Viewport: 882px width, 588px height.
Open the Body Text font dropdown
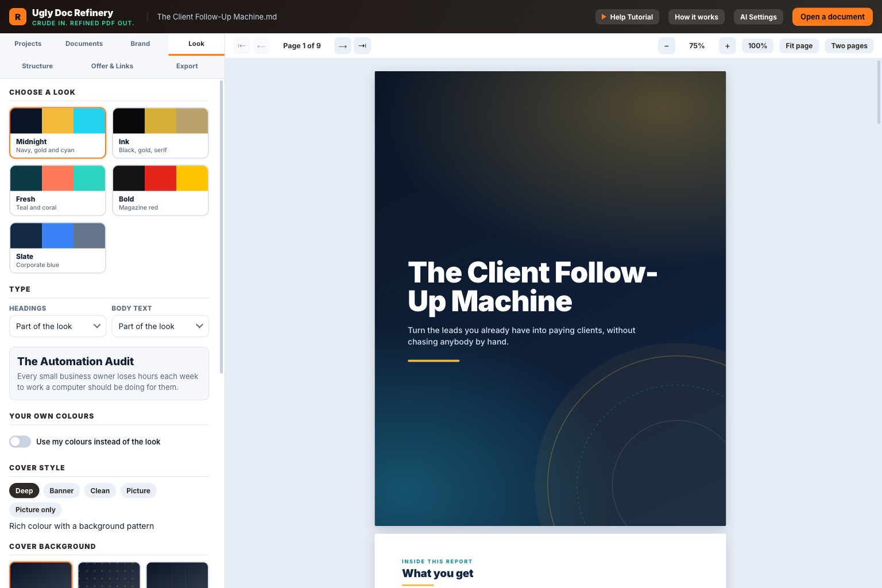click(x=160, y=326)
